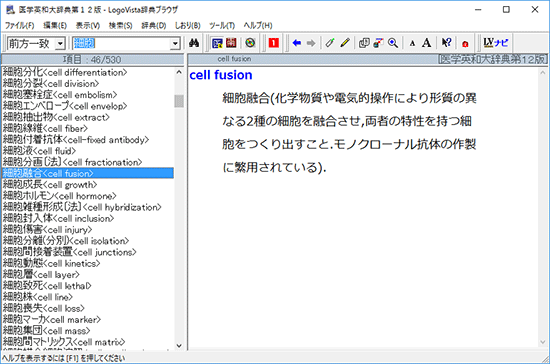Click the word list scrollbar up arrow
Viewport: 550px width, 364px height.
tap(179, 72)
